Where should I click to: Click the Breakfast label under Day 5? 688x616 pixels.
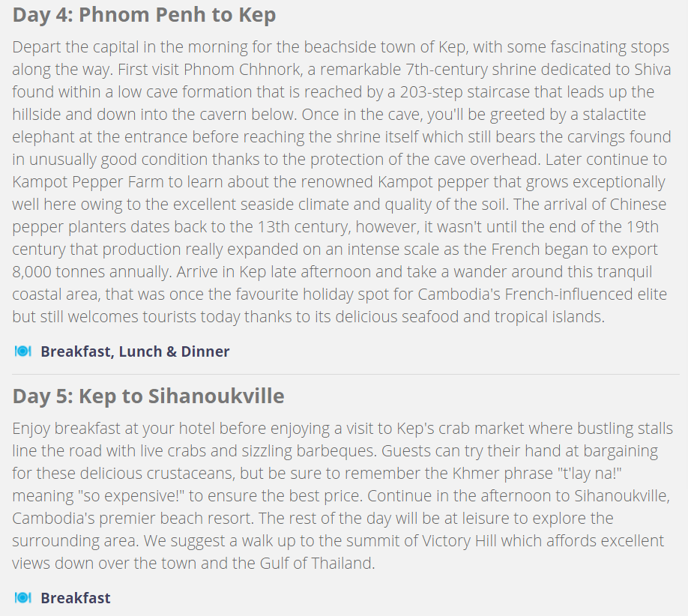(76, 598)
